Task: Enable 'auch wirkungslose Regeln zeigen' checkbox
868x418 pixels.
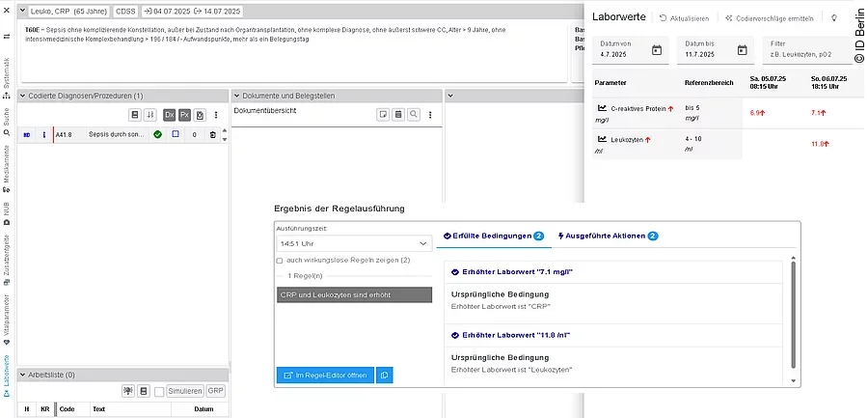Action: [x=280, y=261]
